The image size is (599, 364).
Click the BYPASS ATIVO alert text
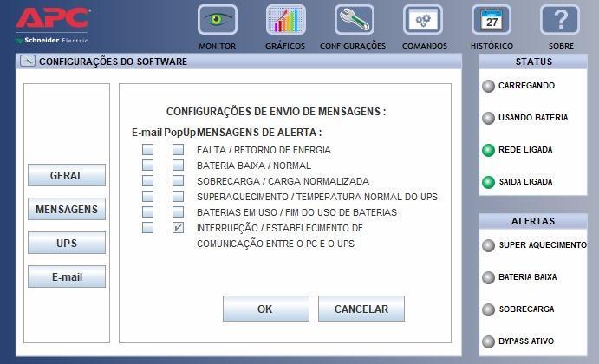pos(526,341)
